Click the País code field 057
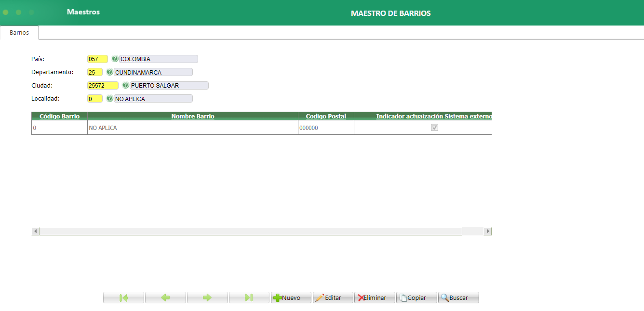644x311 pixels. point(97,59)
